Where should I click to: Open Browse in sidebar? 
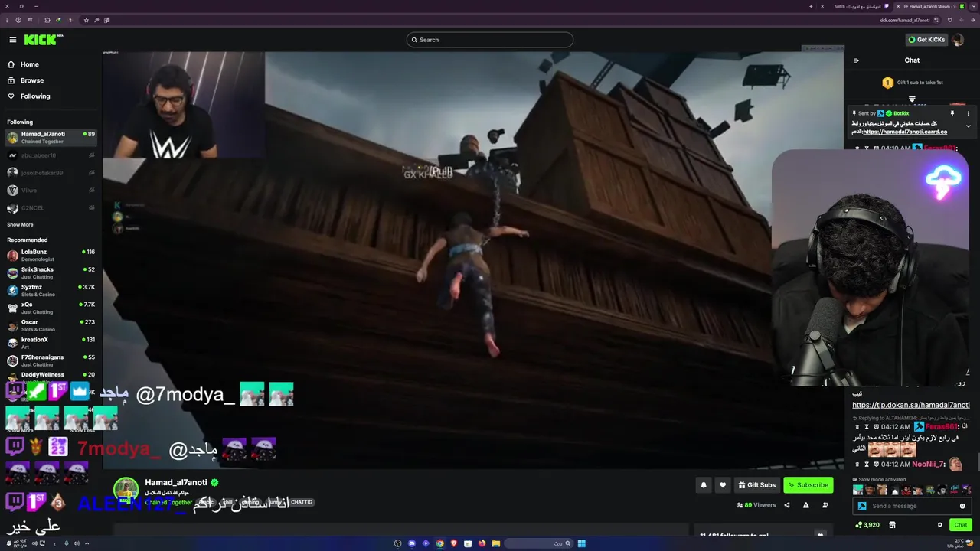pos(25,80)
